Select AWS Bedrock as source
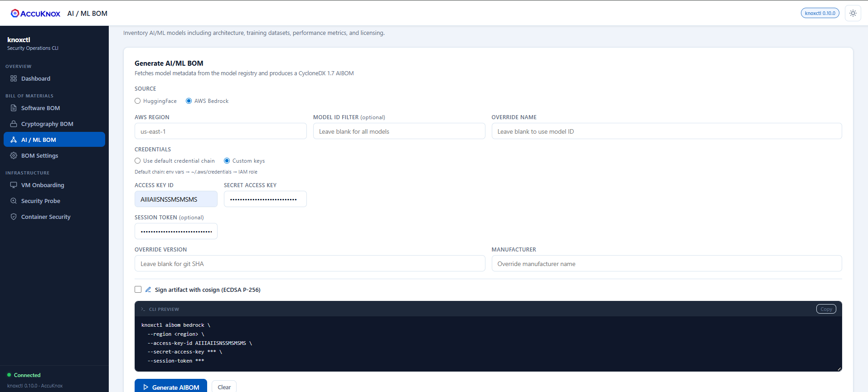Viewport: 868px width, 392px height. point(189,101)
